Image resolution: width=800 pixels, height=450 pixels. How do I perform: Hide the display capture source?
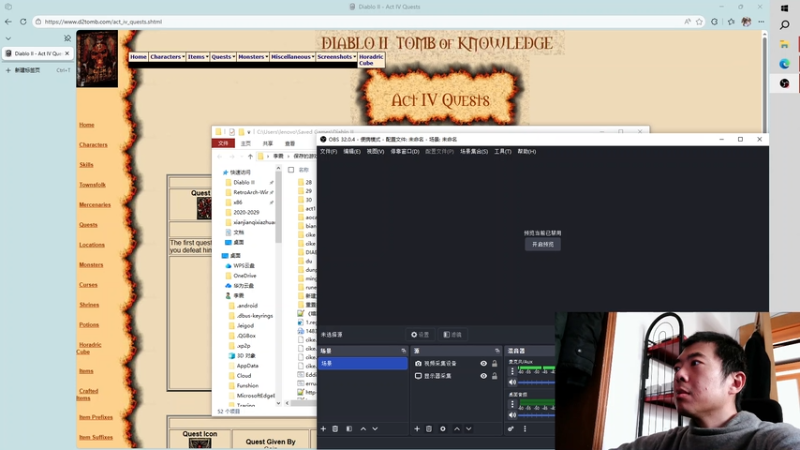[483, 376]
